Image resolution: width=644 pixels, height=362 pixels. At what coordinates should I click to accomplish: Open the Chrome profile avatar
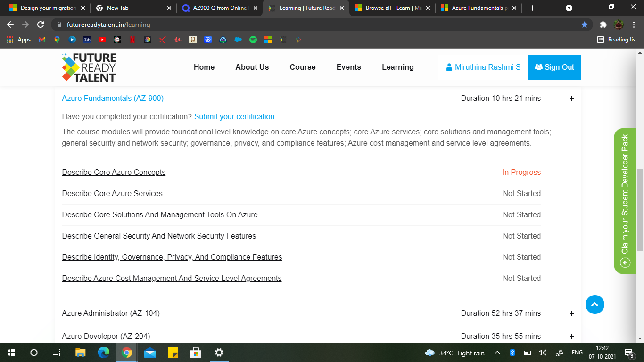click(x=619, y=25)
